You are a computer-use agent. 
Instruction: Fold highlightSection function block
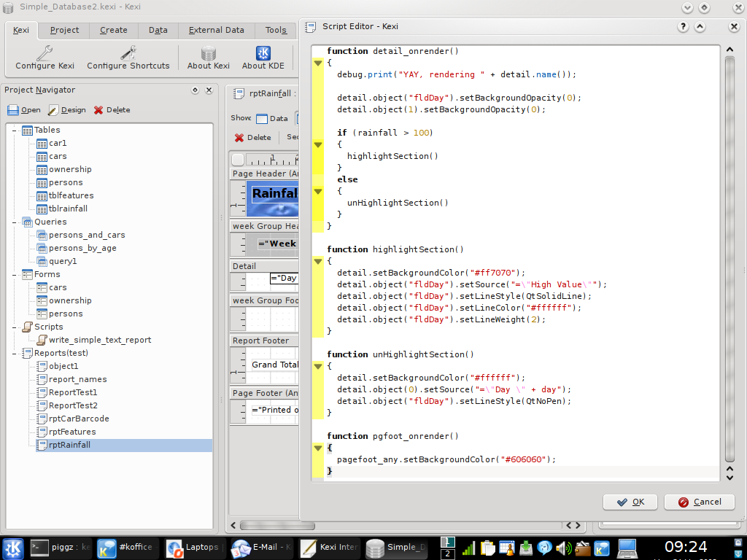[x=318, y=262]
